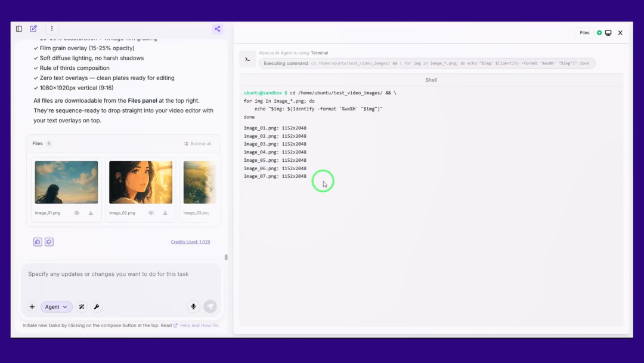This screenshot has height=363, width=644.
Task: Click the Shell header label
Action: [x=431, y=80]
